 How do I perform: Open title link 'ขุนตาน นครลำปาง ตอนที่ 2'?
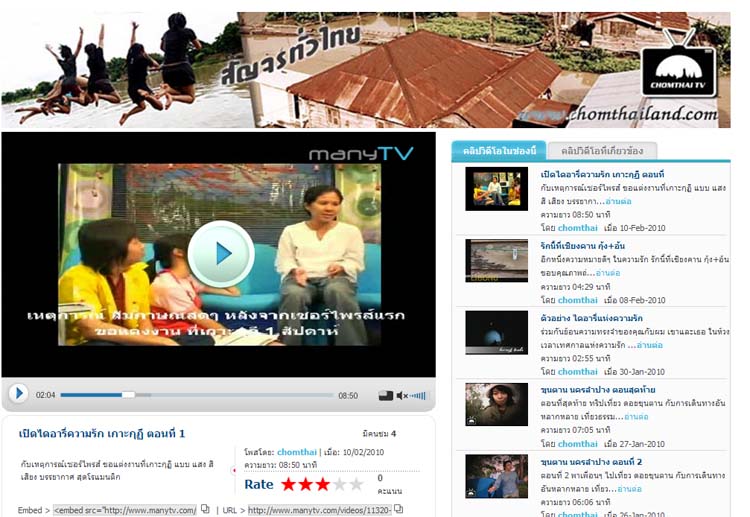[591, 462]
